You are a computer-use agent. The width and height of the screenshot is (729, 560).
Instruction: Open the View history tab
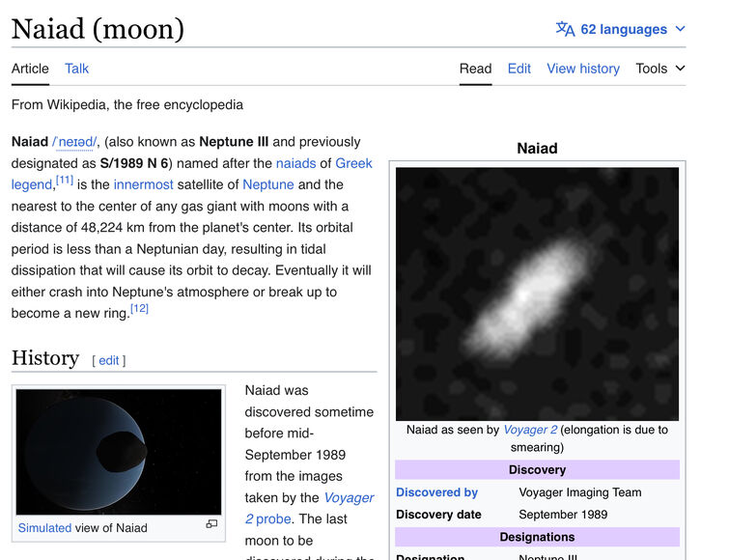[583, 69]
